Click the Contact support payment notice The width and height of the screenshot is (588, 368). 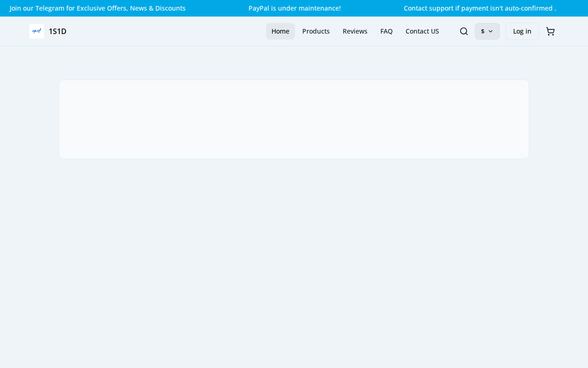pos(480,8)
